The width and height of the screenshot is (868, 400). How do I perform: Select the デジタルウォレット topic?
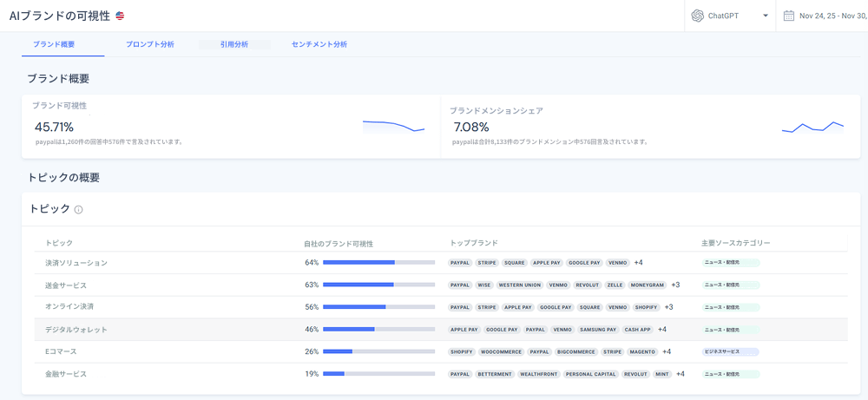click(76, 329)
